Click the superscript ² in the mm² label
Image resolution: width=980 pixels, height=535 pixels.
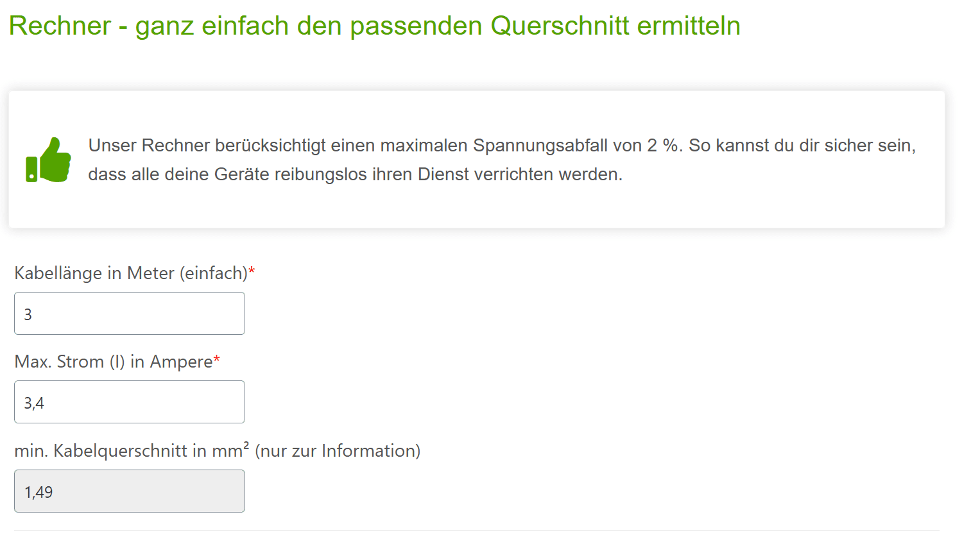pyautogui.click(x=246, y=446)
